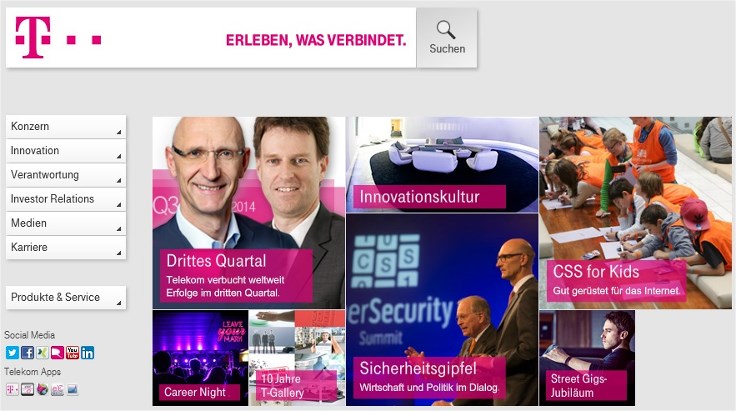Open the pink speech-bubble blog icon
Image resolution: width=736 pixels, height=411 pixels.
57,352
